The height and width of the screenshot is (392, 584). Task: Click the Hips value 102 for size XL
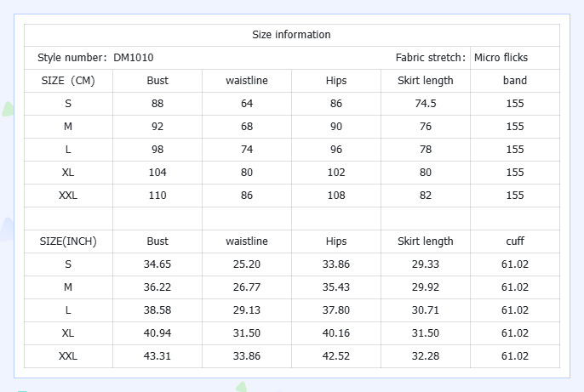point(336,173)
